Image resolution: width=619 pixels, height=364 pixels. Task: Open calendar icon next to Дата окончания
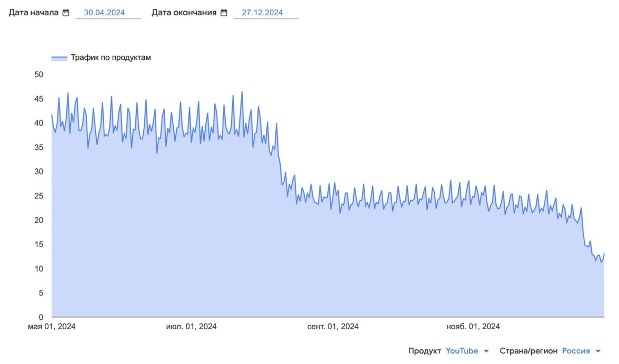coord(224,13)
